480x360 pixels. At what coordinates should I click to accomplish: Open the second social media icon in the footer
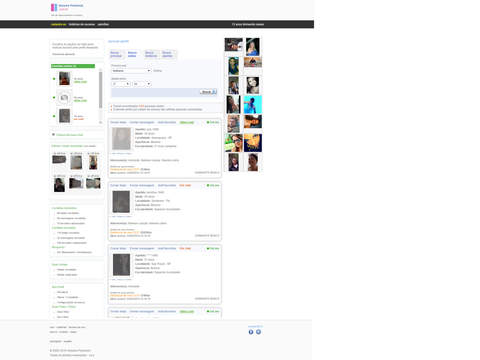point(258,332)
